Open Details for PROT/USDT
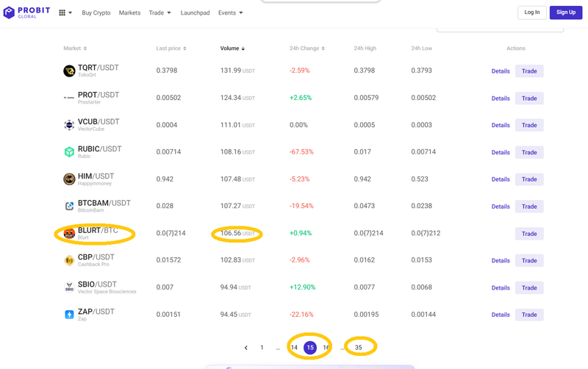Screen dimensions: 588x369 pyautogui.click(x=501, y=98)
